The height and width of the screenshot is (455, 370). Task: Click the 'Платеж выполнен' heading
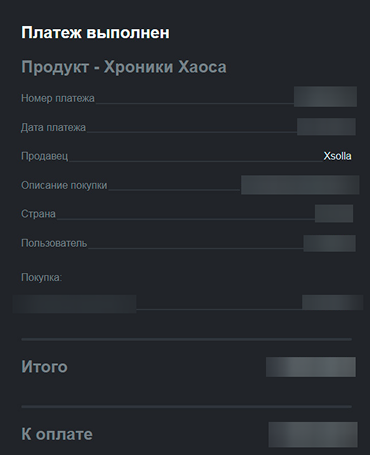(x=95, y=33)
